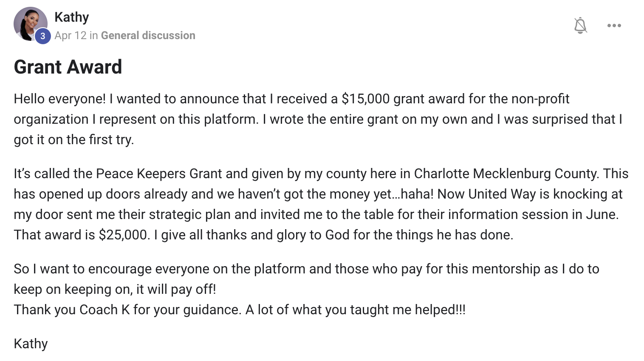Image resolution: width=644 pixels, height=361 pixels.
Task: Click the Hello everyone! greeting
Action: pyautogui.click(x=59, y=99)
